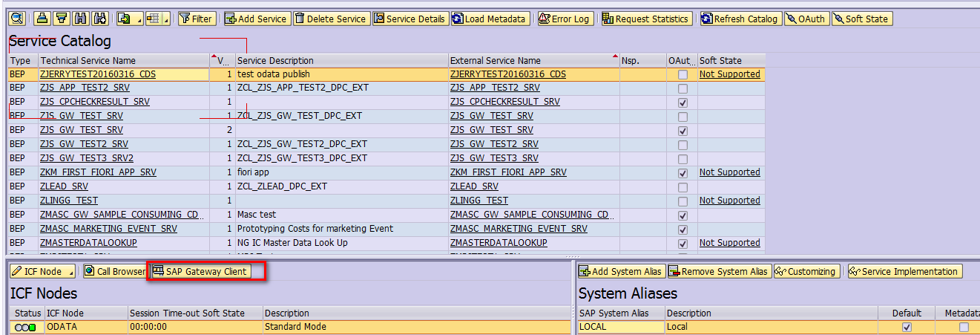The width and height of the screenshot is (980, 335).
Task: Click the Filter button
Action: (x=196, y=19)
